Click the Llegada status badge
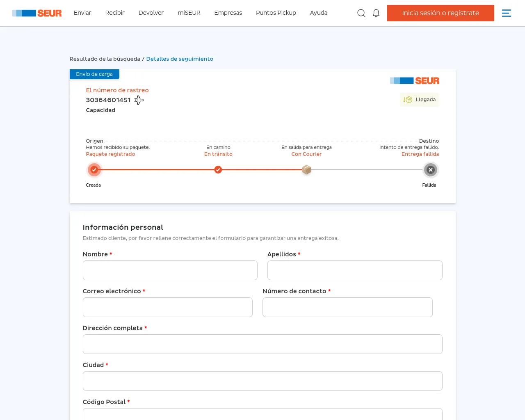Screen dimensions: 525x420 [x=420, y=100]
